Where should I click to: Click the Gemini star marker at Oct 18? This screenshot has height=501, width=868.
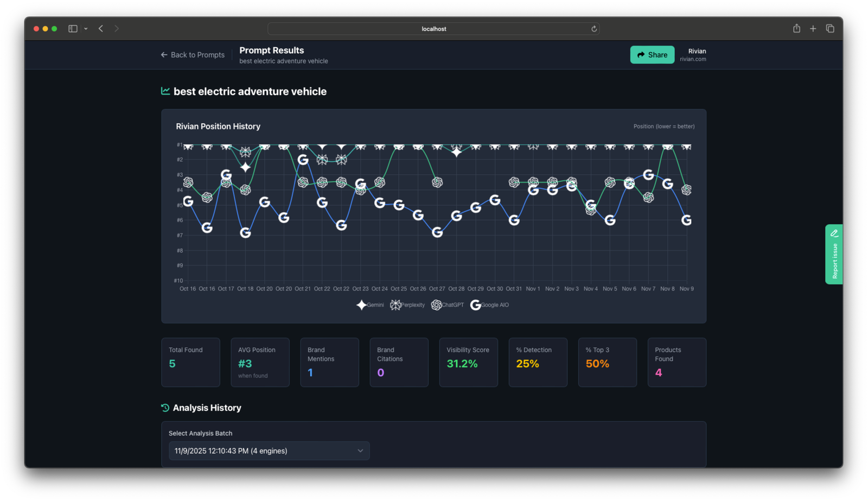click(245, 167)
